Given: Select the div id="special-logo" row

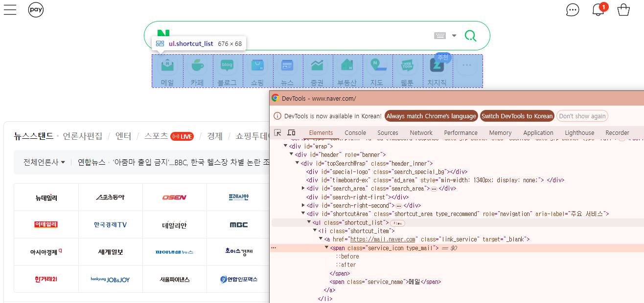Looking at the screenshot, I should tap(387, 172).
